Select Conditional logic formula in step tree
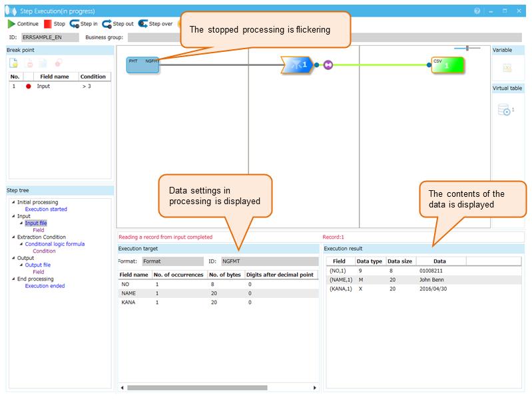Image resolution: width=532 pixels, height=399 pixels. pos(55,244)
